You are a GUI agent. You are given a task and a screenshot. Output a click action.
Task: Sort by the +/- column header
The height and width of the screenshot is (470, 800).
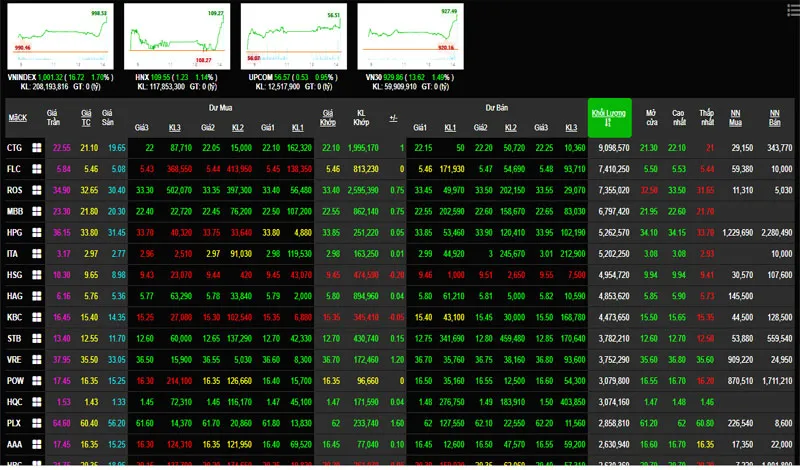click(x=393, y=118)
